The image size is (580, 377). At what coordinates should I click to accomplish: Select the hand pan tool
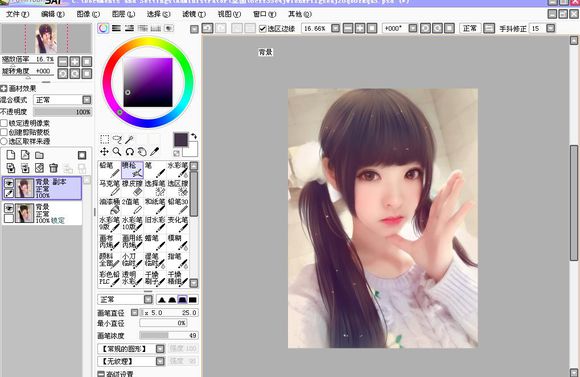[142, 151]
